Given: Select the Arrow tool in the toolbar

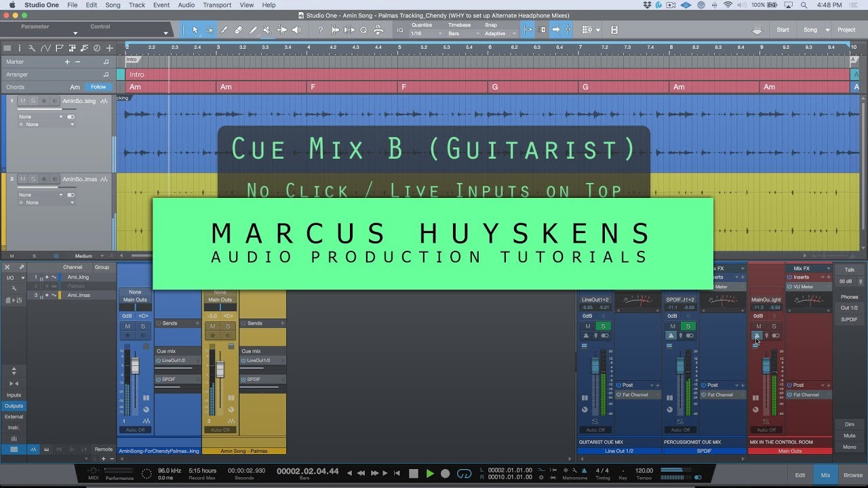Looking at the screenshot, I should click(x=195, y=30).
